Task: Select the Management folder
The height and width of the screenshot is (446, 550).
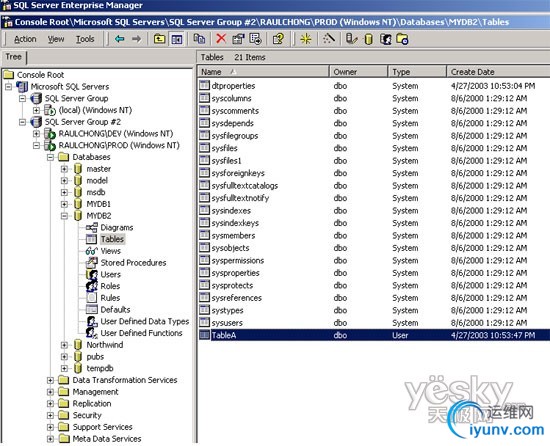Action: tap(95, 392)
